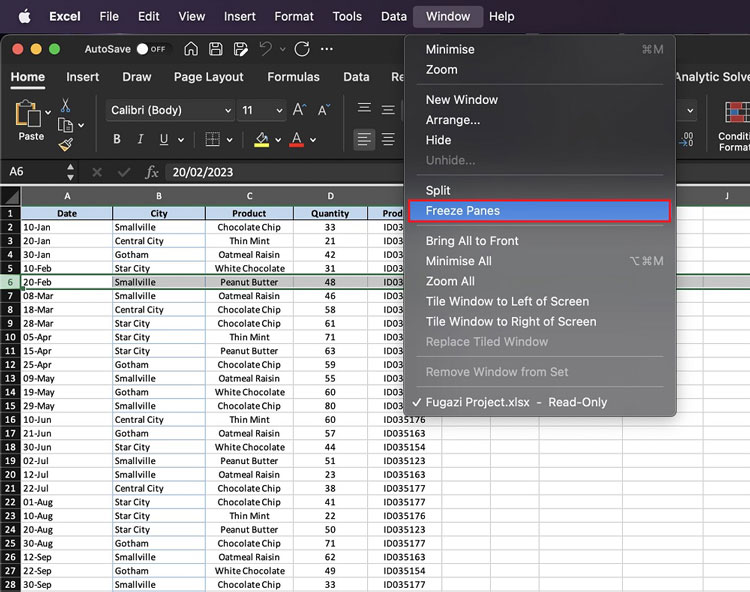The image size is (750, 592).
Task: Click the 15-Apr date cell
Action: point(66,351)
